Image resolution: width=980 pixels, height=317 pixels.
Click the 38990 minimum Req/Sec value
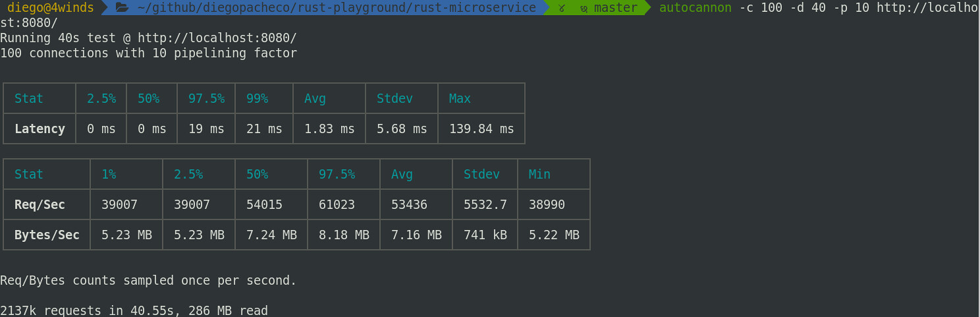(x=547, y=204)
